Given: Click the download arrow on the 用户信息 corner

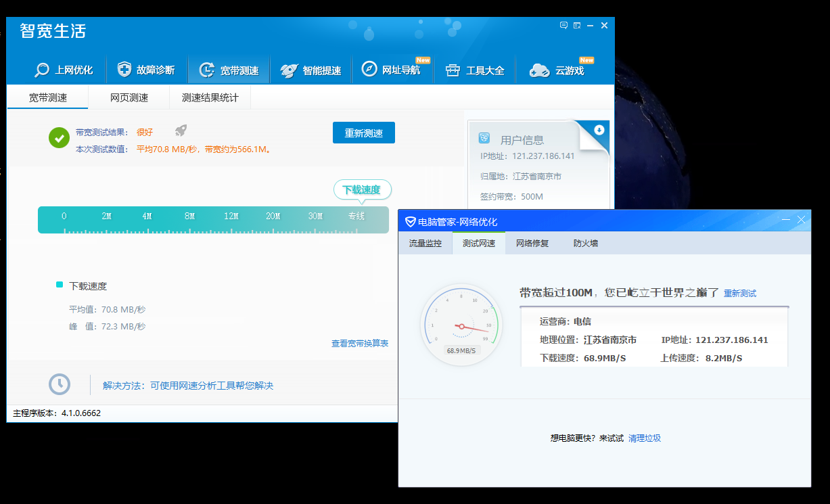Looking at the screenshot, I should point(599,130).
